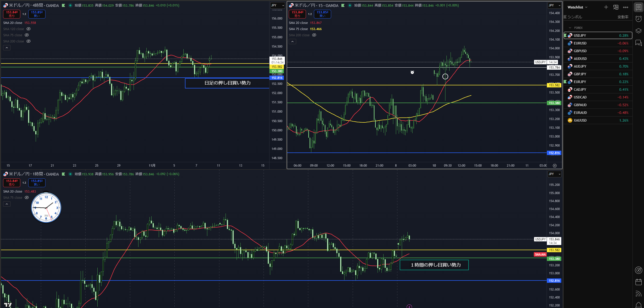
Task: Open the object tree layers icon
Action: [x=638, y=31]
